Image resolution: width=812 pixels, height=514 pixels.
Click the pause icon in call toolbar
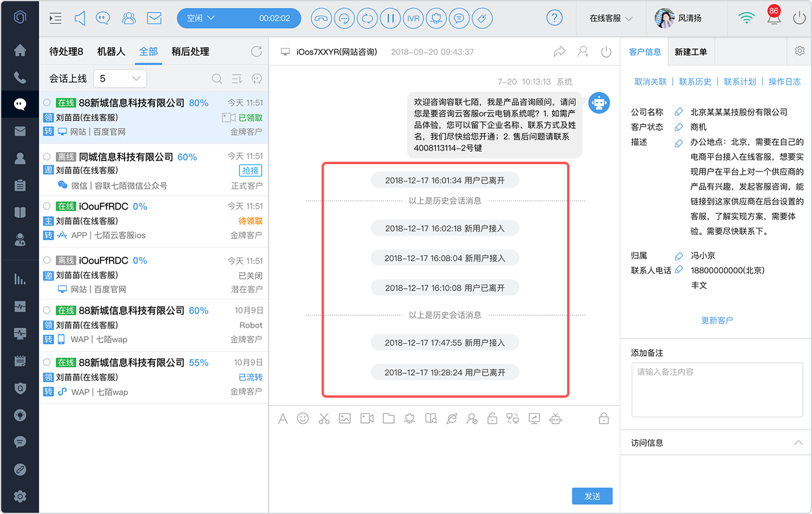pos(390,18)
